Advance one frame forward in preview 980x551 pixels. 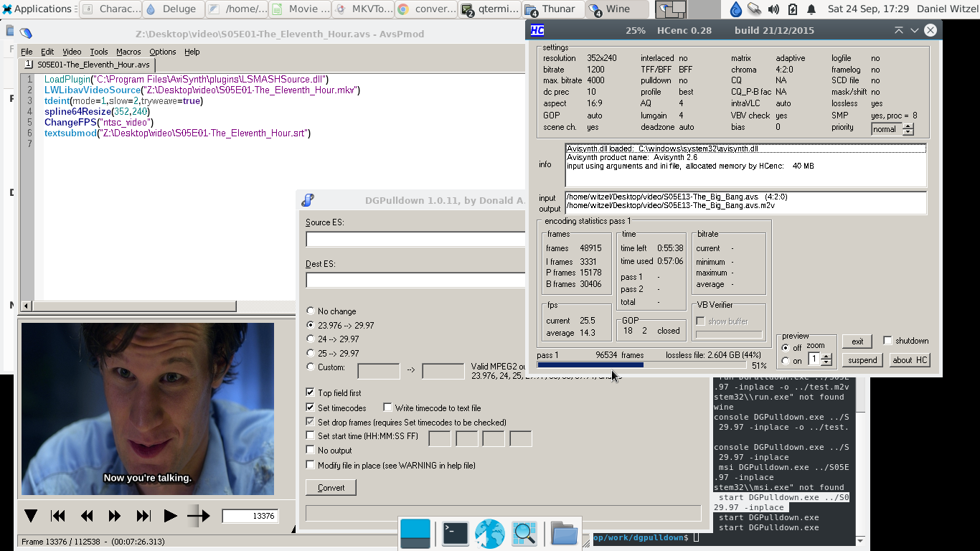114,516
